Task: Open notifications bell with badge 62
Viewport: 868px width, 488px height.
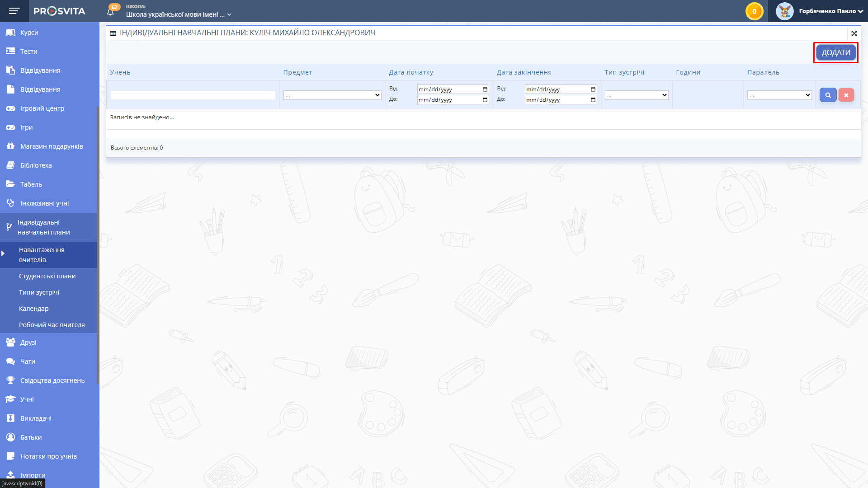Action: click(x=111, y=11)
